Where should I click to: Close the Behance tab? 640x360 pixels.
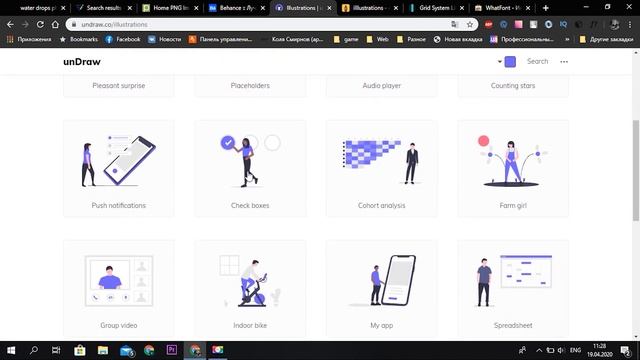click(x=262, y=8)
